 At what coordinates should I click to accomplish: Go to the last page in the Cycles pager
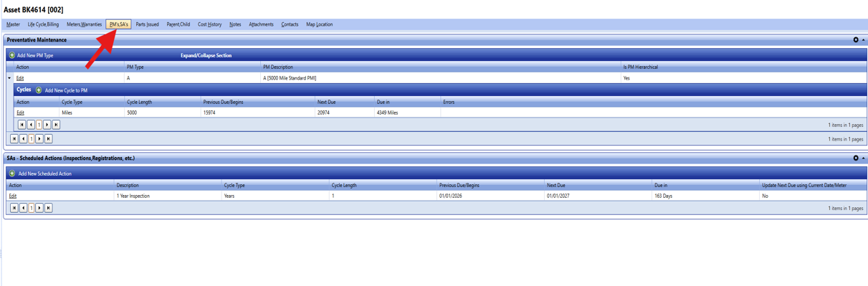[x=57, y=125]
